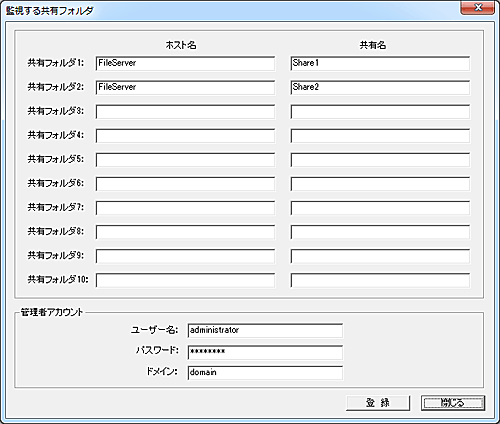Close the dialog with the X button

(x=477, y=8)
